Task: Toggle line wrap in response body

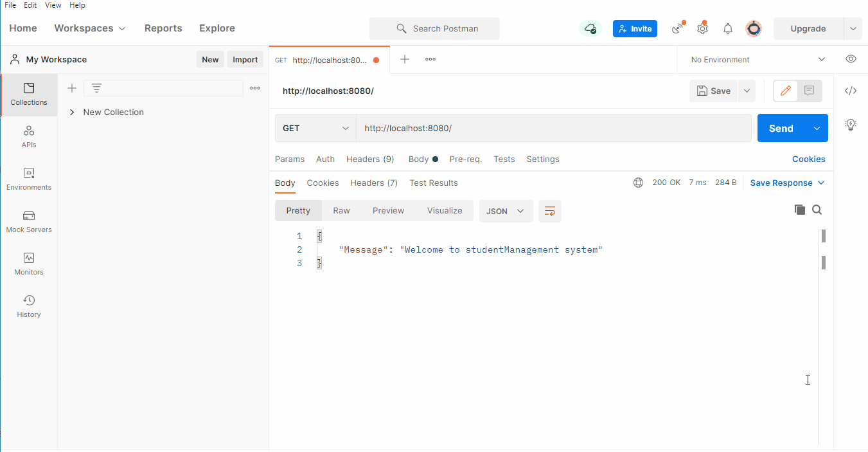Action: (550, 211)
